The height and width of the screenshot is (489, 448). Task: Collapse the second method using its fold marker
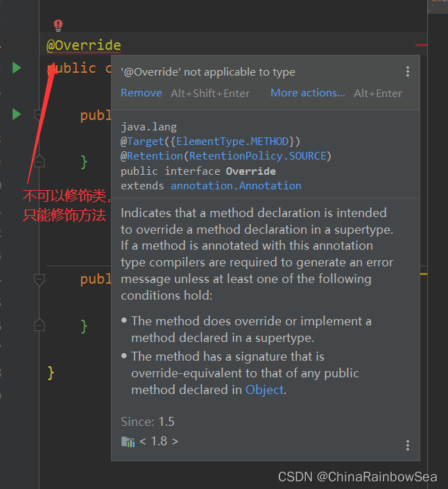coord(40,279)
